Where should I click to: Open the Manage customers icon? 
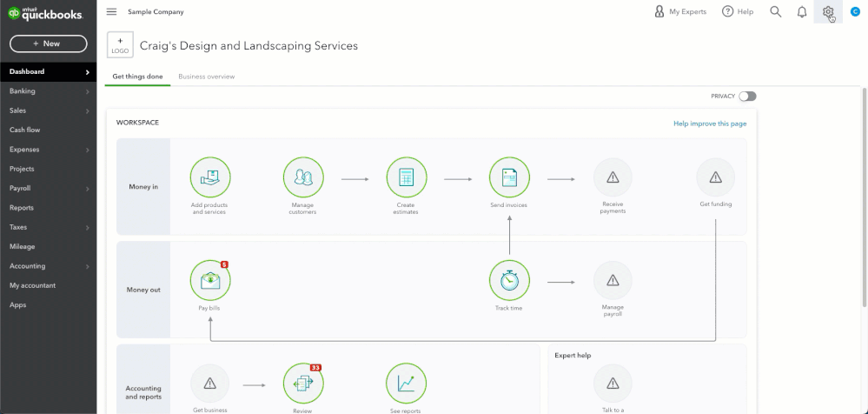point(303,177)
